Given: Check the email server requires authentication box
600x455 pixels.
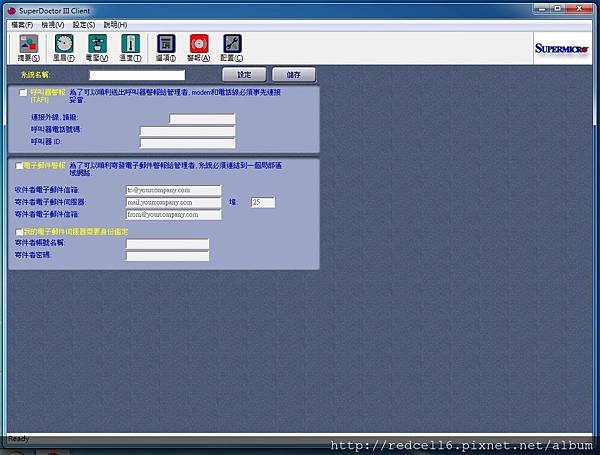Looking at the screenshot, I should click(x=19, y=232).
